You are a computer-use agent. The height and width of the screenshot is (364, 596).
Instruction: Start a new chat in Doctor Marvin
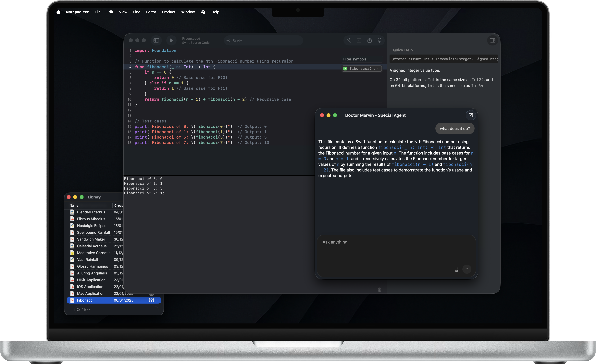(x=470, y=115)
